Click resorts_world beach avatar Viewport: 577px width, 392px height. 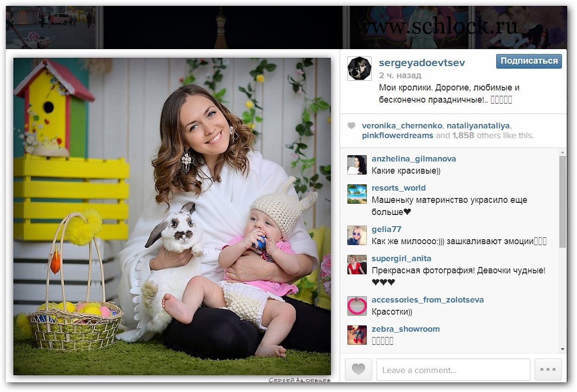point(357,194)
